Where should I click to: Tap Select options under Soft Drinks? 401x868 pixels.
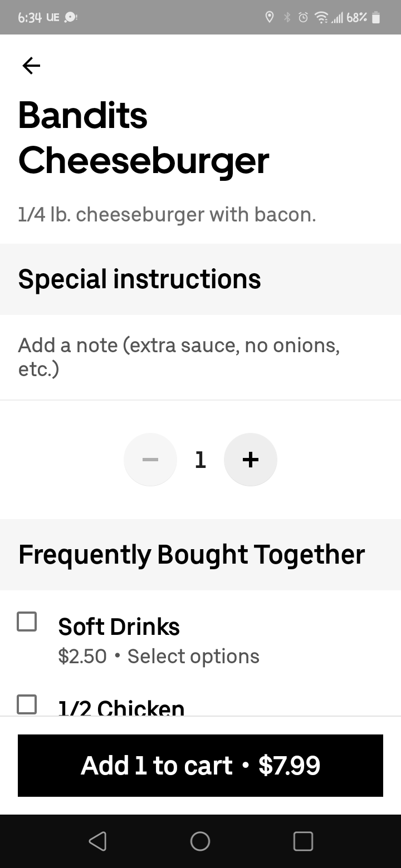point(193,657)
